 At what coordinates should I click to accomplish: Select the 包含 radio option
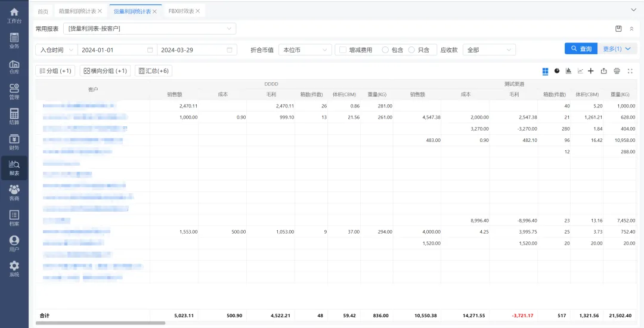click(x=385, y=49)
